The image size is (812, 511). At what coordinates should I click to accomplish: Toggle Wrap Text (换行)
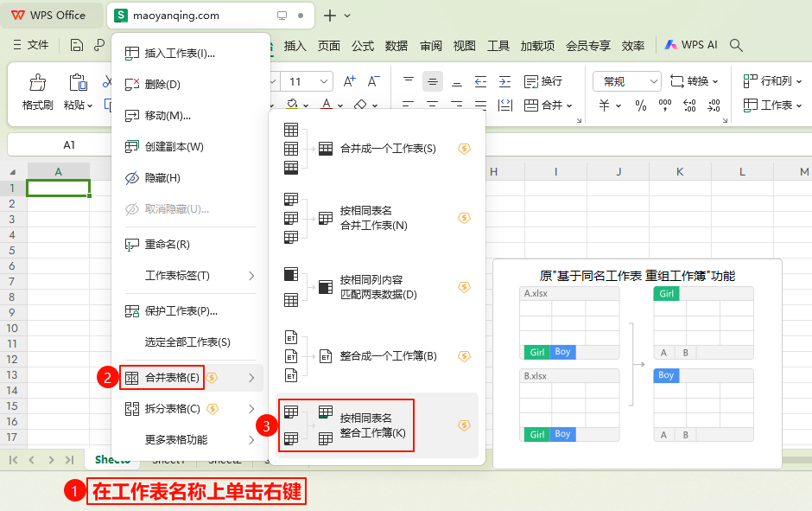(x=542, y=81)
